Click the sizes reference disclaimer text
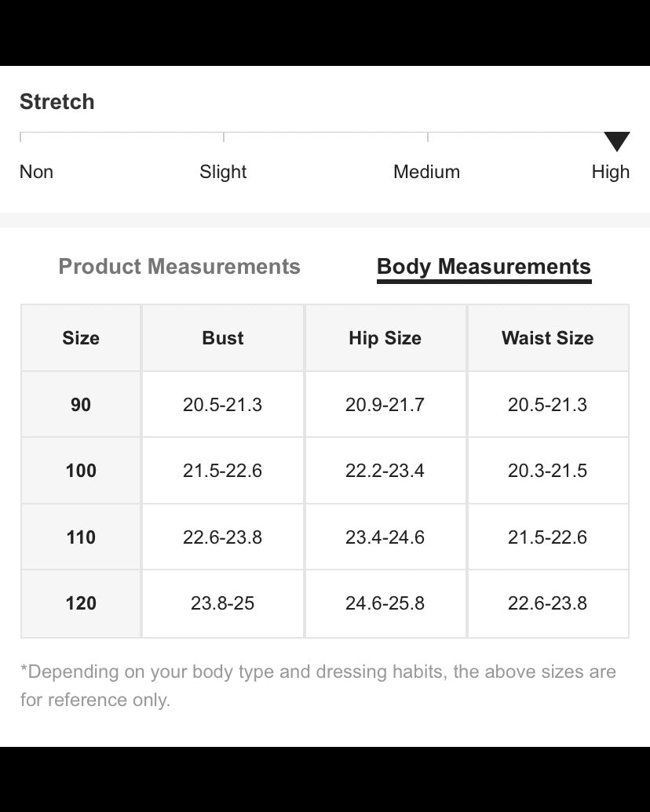The height and width of the screenshot is (812, 650). 318,686
